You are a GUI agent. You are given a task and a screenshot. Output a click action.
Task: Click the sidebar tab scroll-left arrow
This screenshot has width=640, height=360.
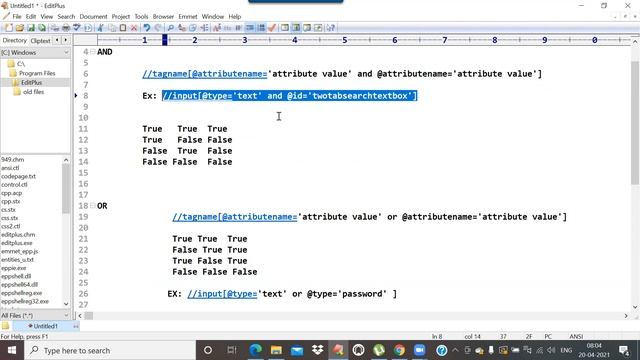[57, 40]
